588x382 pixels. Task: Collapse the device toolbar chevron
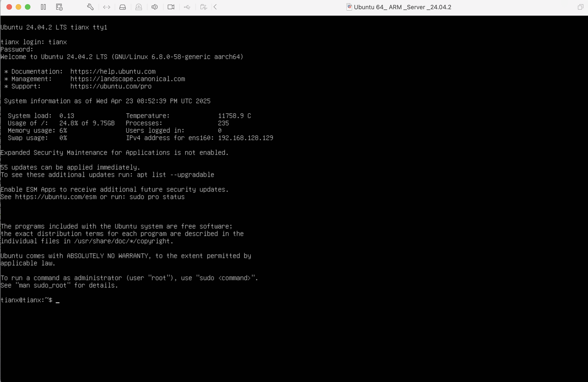(x=215, y=7)
